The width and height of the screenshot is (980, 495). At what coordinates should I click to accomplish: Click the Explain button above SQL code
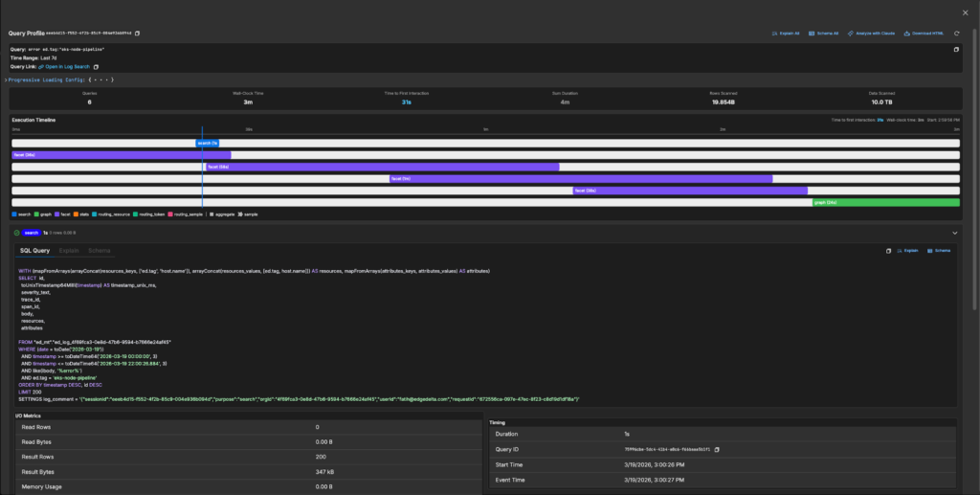tap(908, 250)
